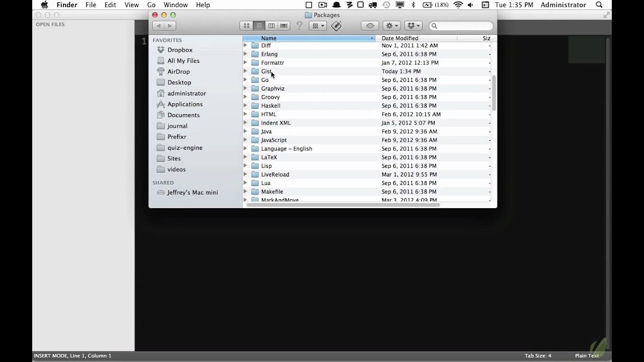This screenshot has width=644, height=362.
Task: Select Jeffrey's Mac mini shared computer
Action: (192, 193)
